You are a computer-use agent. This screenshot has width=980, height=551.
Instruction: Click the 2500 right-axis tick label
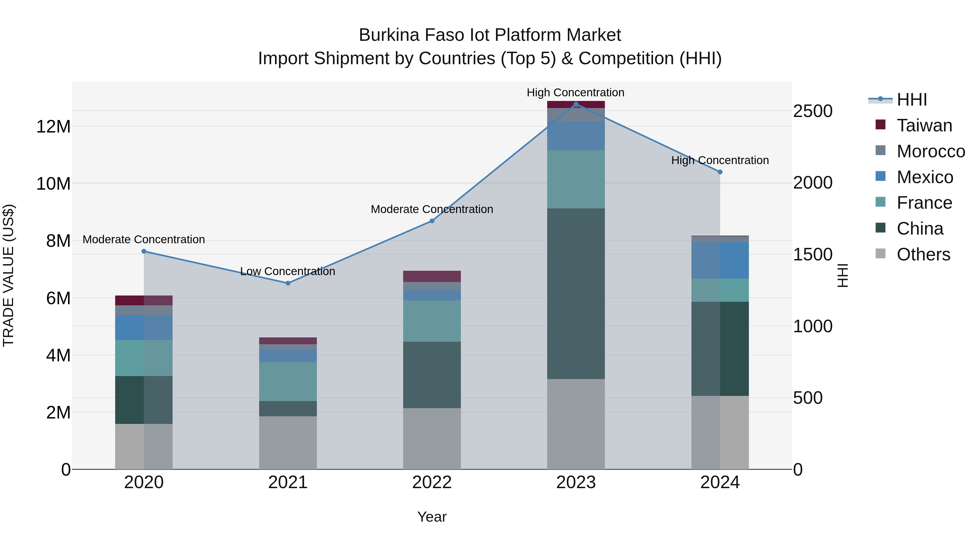click(813, 111)
